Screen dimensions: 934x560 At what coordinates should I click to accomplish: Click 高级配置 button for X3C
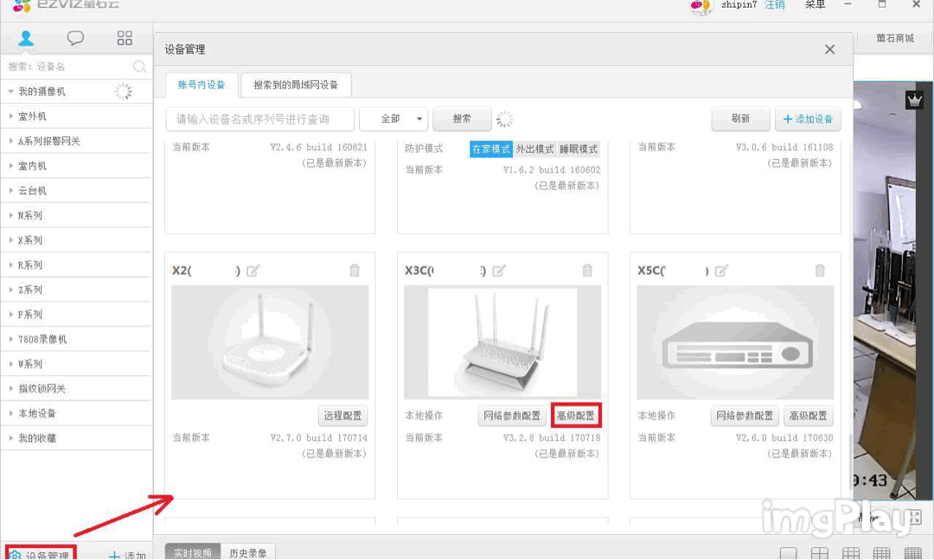tap(576, 416)
